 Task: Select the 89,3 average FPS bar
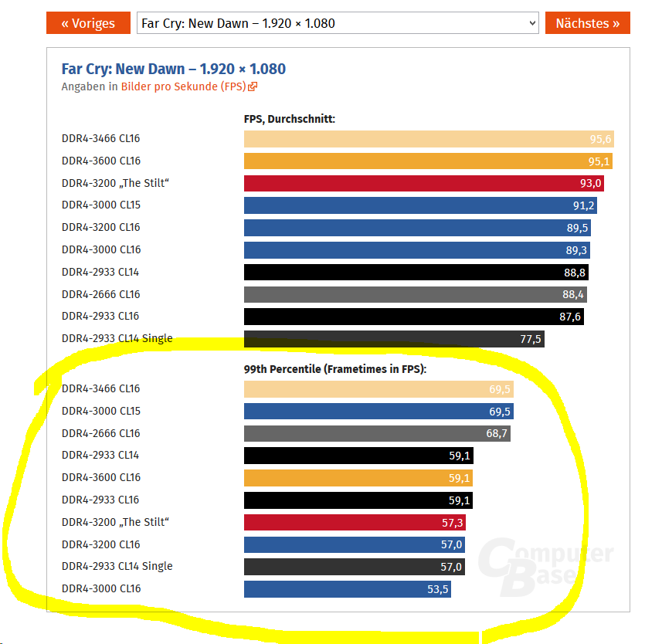pos(416,250)
